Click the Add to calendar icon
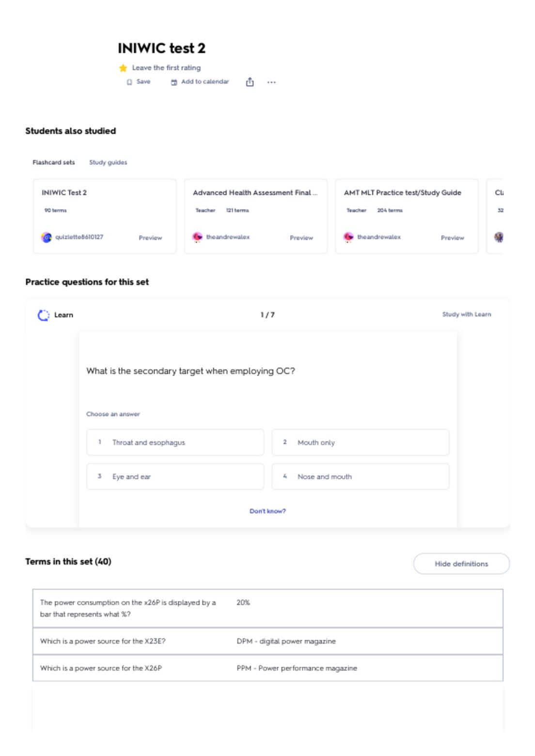The image size is (535, 756). pos(174,82)
